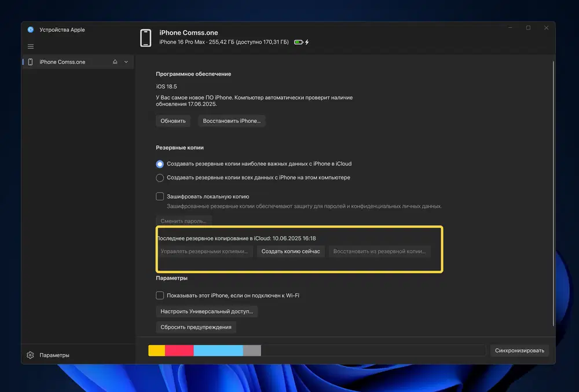This screenshot has width=579, height=392.
Task: Click Восстановить iPhone... button
Action: point(232,121)
